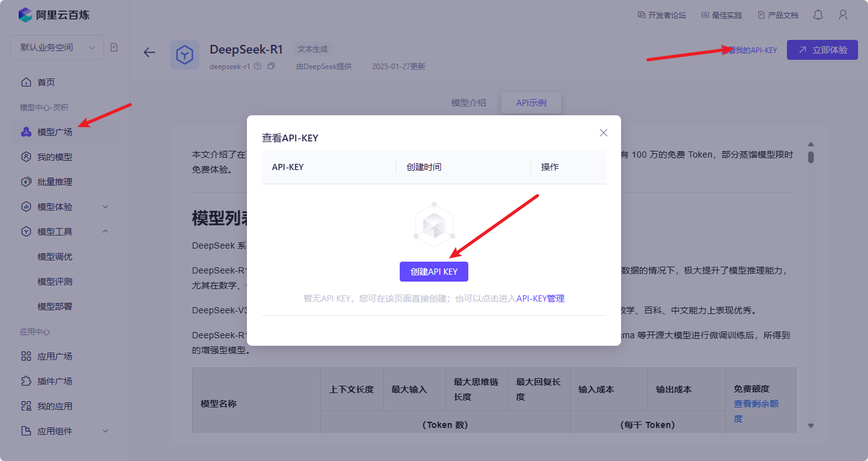Click the Alibaba Cloud Bailian logo
Viewport: 868px width, 461px height.
[x=52, y=14]
